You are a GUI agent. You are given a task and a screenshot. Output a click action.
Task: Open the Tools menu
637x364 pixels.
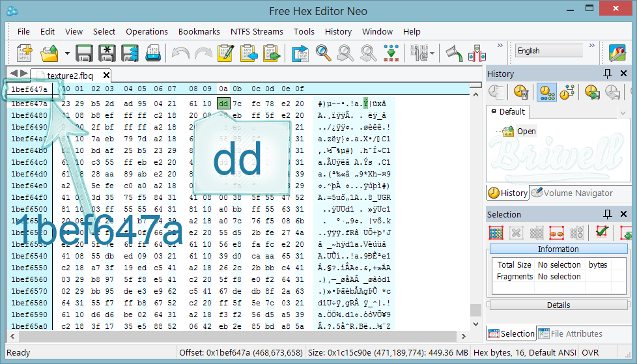pyautogui.click(x=304, y=32)
